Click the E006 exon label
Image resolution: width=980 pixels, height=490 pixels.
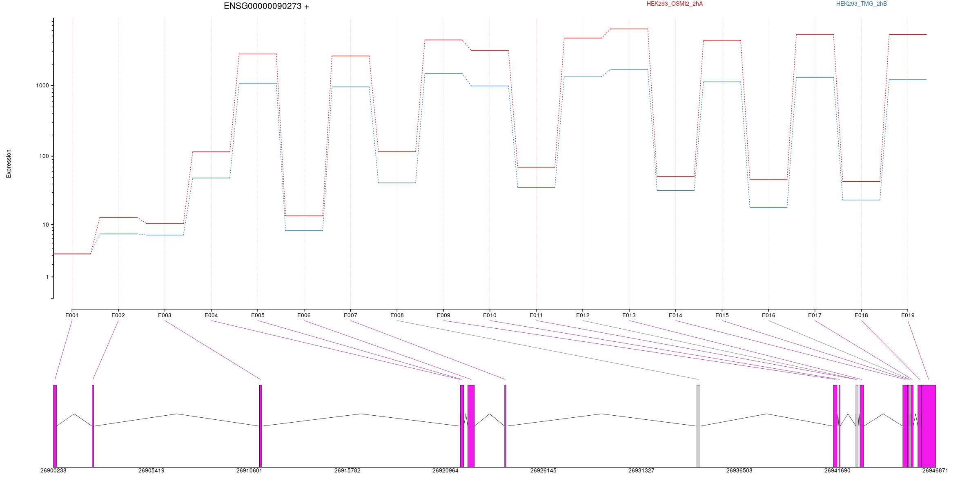point(304,315)
